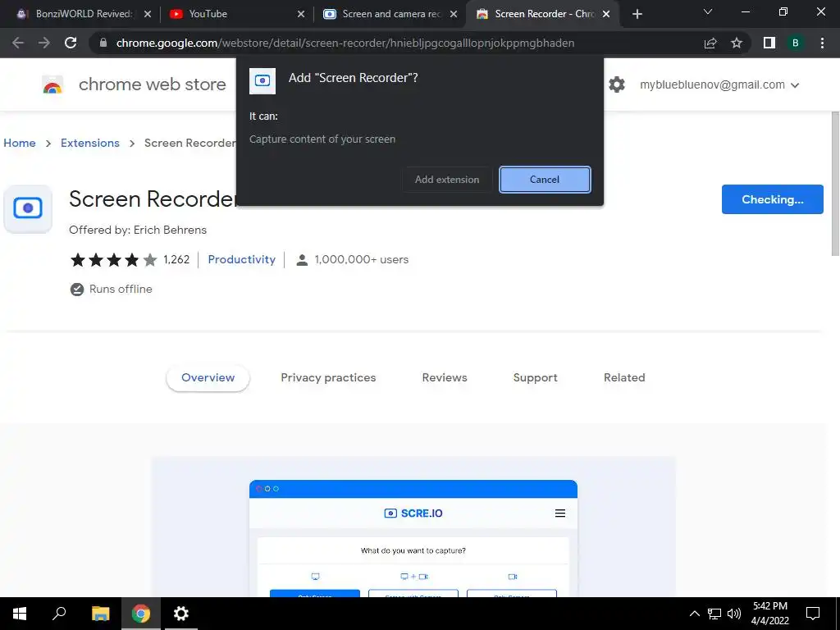Share this page via the share icon
The height and width of the screenshot is (630, 840).
click(x=710, y=43)
